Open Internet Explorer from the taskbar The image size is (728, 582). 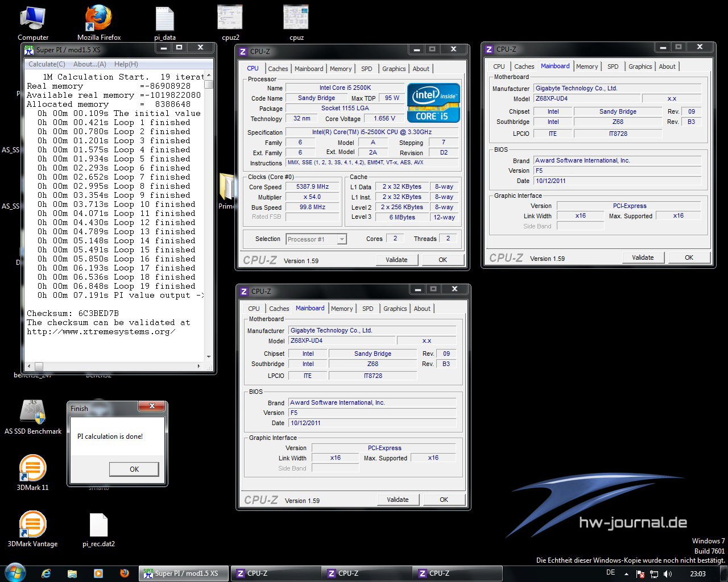pyautogui.click(x=46, y=573)
